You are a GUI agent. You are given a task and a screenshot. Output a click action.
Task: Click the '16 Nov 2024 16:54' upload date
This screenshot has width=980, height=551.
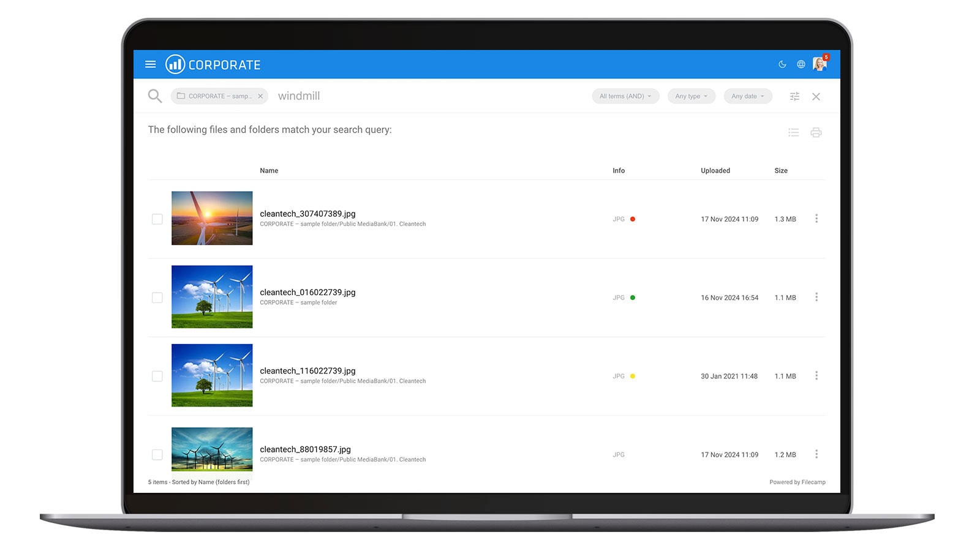(729, 298)
